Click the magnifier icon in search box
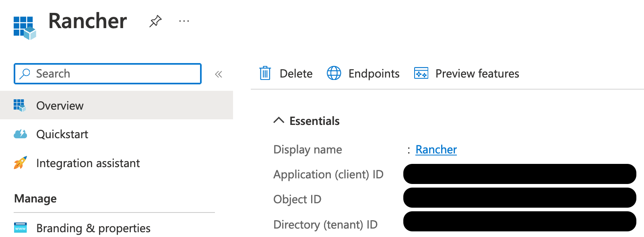Viewport: 644px width, 237px height. click(25, 74)
